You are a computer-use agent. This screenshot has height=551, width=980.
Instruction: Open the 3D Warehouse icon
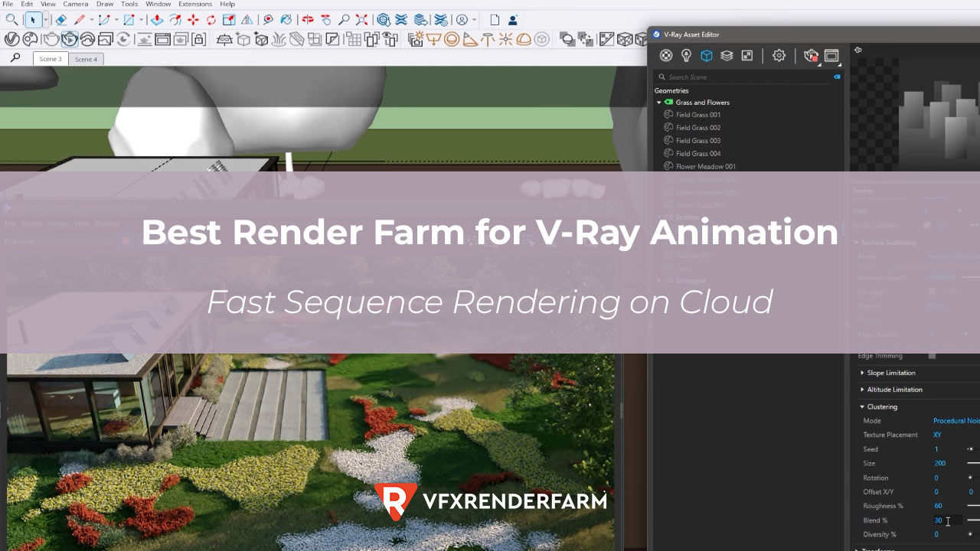click(x=383, y=20)
